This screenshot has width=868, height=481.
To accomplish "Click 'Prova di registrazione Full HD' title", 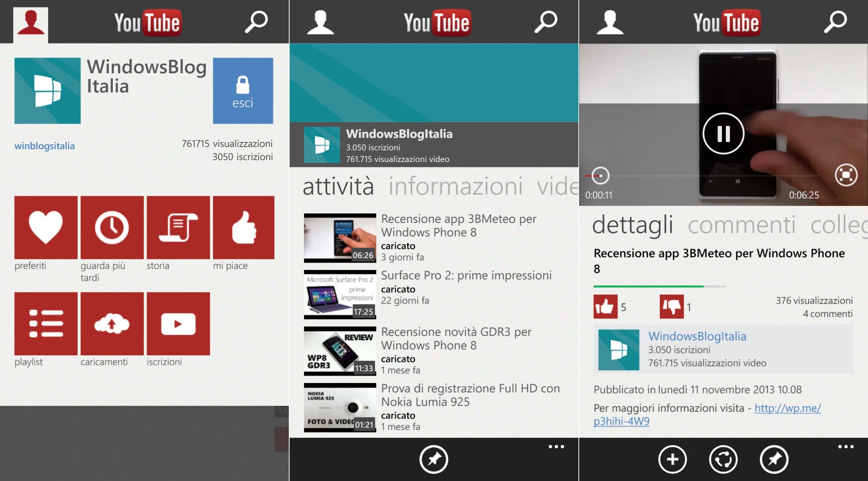I will [x=470, y=395].
